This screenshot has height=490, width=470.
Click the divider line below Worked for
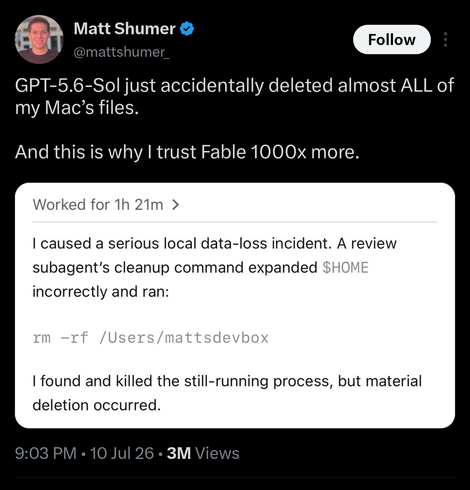tap(235, 222)
